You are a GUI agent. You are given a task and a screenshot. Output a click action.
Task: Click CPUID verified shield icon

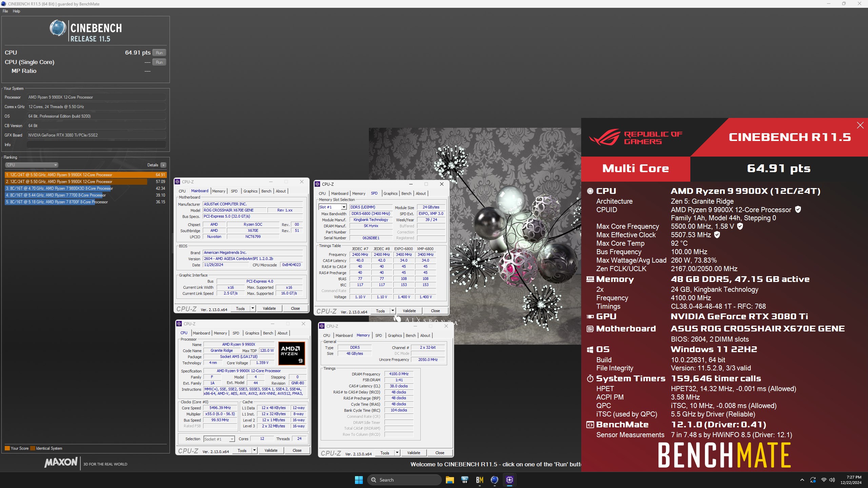point(798,209)
